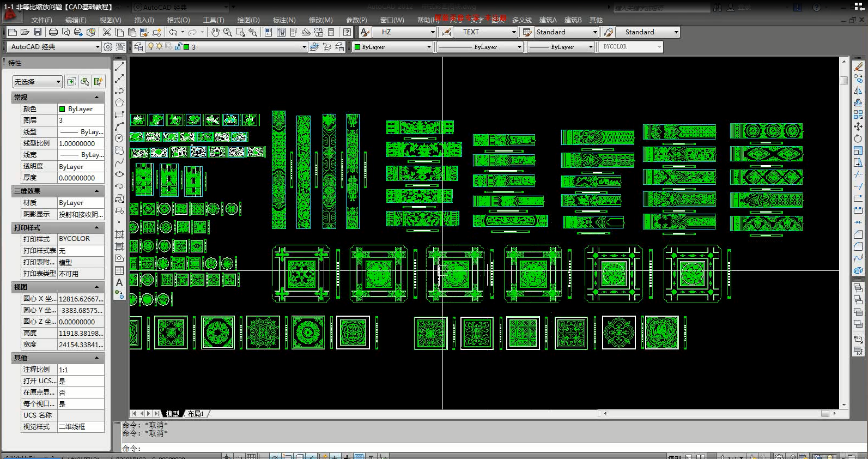Image resolution: width=868 pixels, height=459 pixels.
Task: Open the 格式(O) menu
Action: tap(178, 20)
